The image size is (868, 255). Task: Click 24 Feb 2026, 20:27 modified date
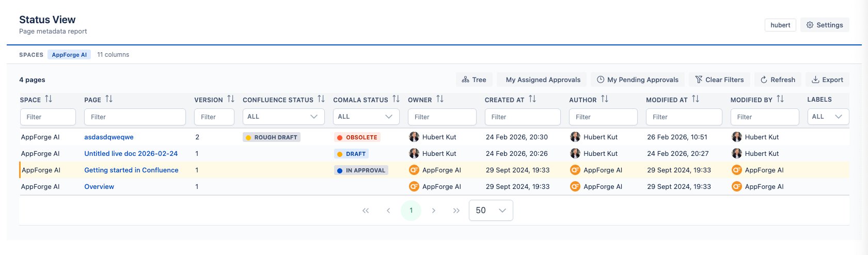click(x=678, y=153)
